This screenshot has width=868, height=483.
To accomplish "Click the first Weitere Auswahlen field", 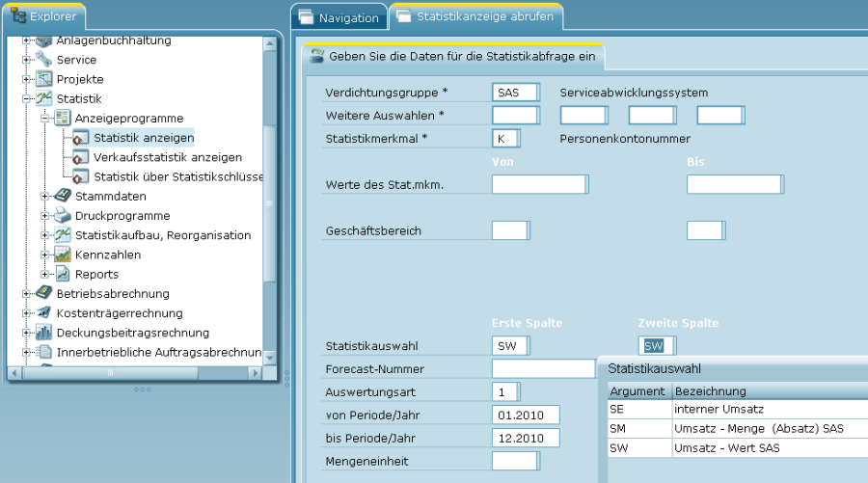I will tap(515, 115).
